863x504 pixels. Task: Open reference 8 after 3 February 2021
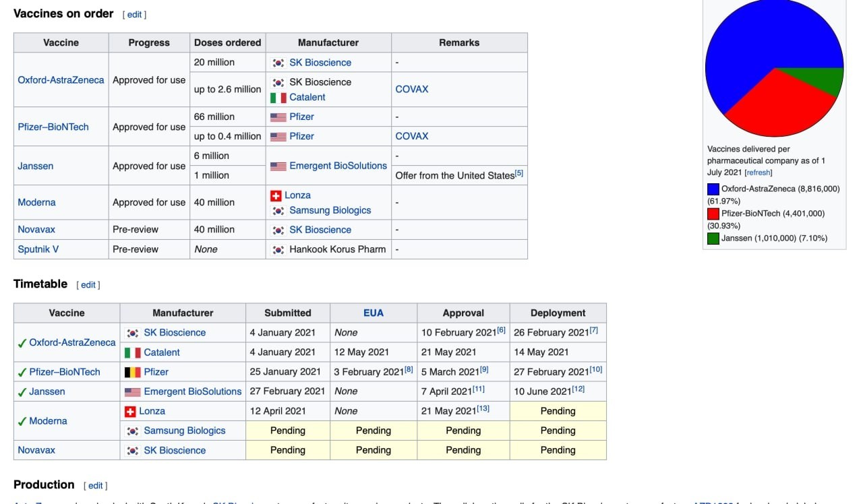pos(409,369)
